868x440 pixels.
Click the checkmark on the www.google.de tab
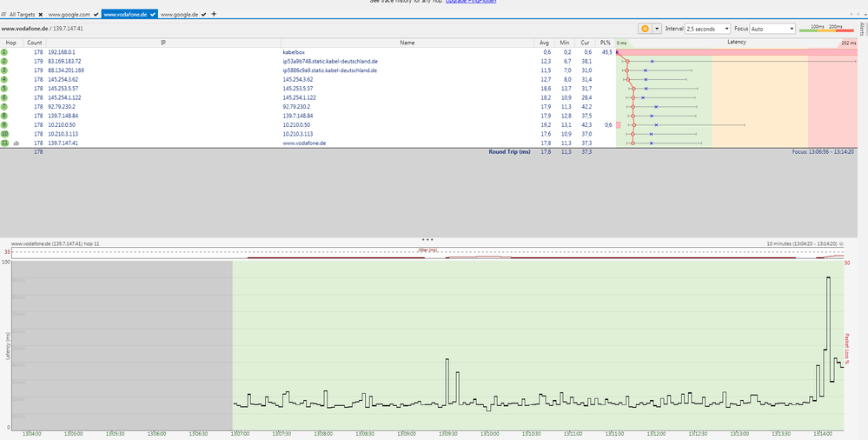pyautogui.click(x=203, y=15)
